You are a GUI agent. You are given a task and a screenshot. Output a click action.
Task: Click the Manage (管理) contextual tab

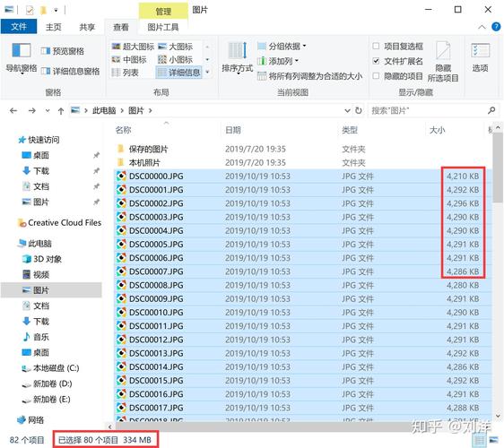click(163, 12)
